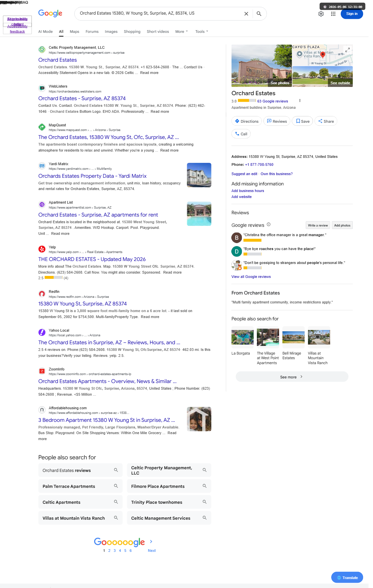
Task: Open more options dots beside Google reviews
Action: pos(300,101)
